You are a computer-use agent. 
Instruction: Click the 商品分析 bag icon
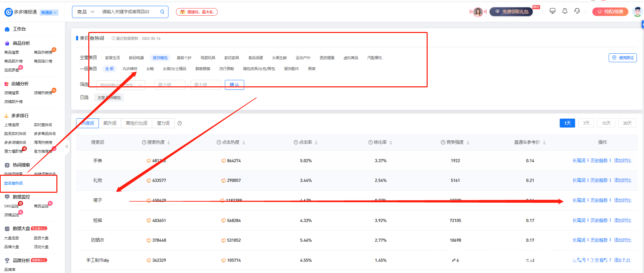point(7,44)
